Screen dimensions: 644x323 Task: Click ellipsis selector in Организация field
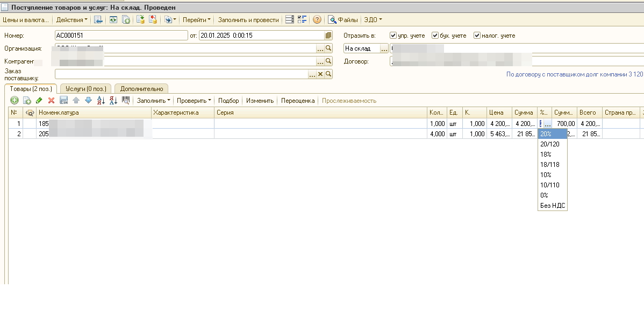(320, 48)
